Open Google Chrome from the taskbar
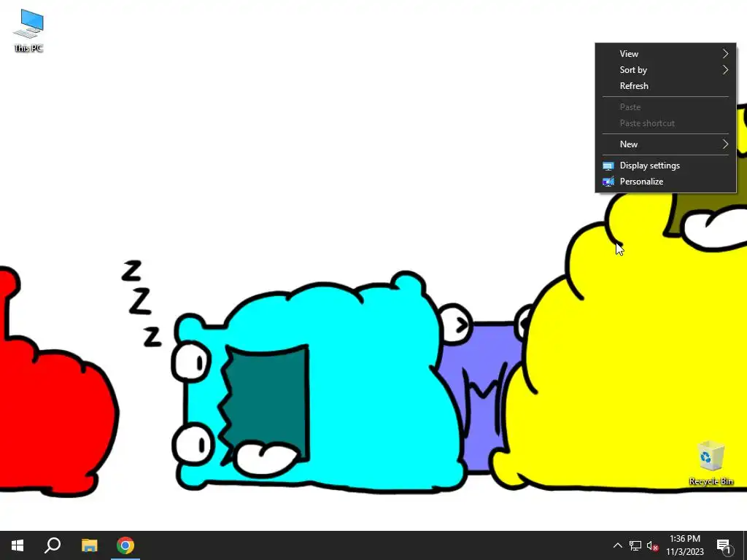The width and height of the screenshot is (747, 560). [x=125, y=545]
